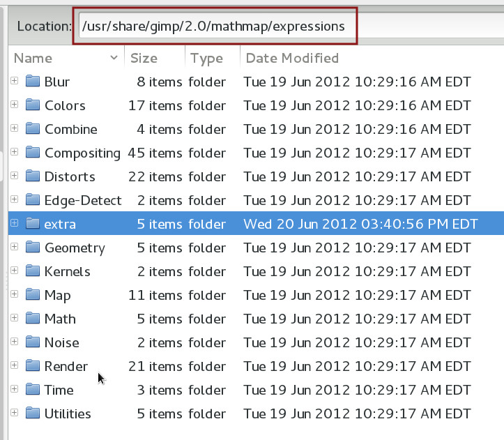The width and height of the screenshot is (504, 440).
Task: Sort by the Type column header
Action: pyautogui.click(x=213, y=58)
